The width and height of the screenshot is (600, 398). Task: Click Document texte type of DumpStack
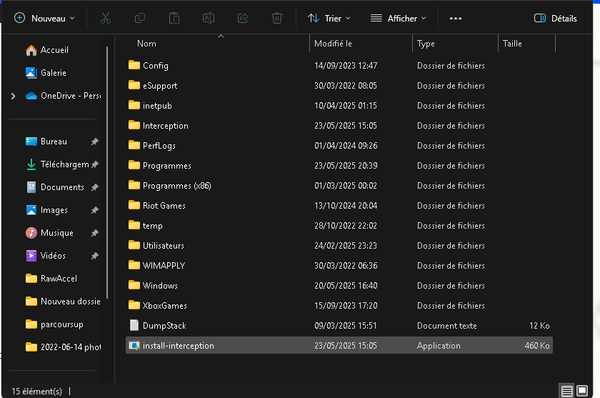[x=447, y=326]
